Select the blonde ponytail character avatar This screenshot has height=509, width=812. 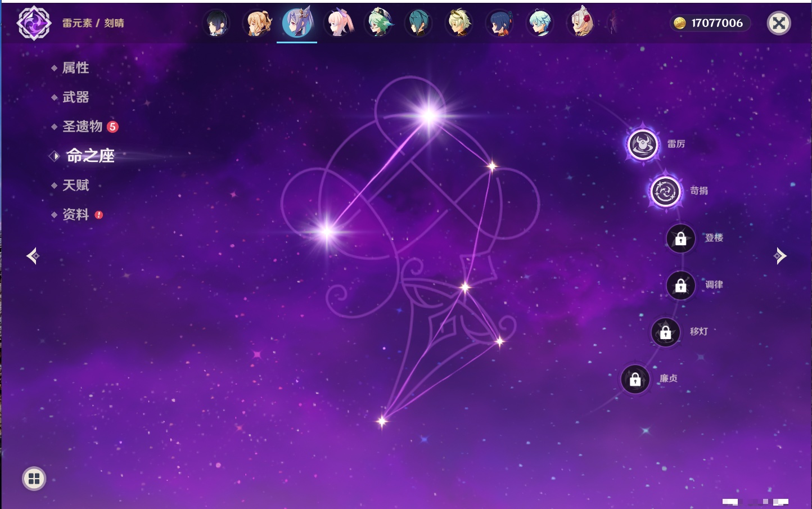tap(258, 23)
